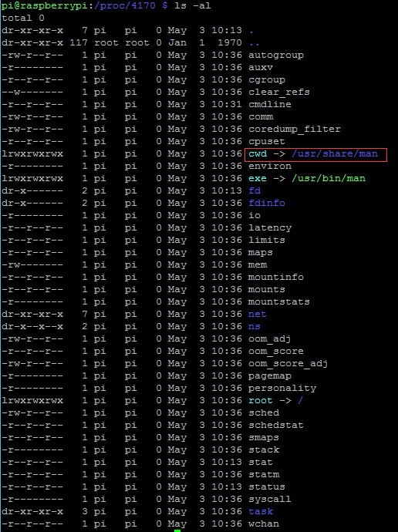
Task: Click the 'total 0' line
Action: tap(22, 18)
